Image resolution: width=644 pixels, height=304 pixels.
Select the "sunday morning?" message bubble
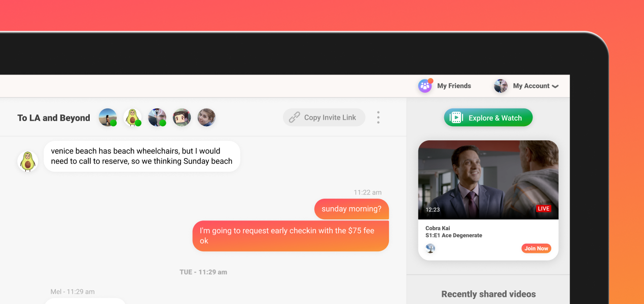point(351,209)
